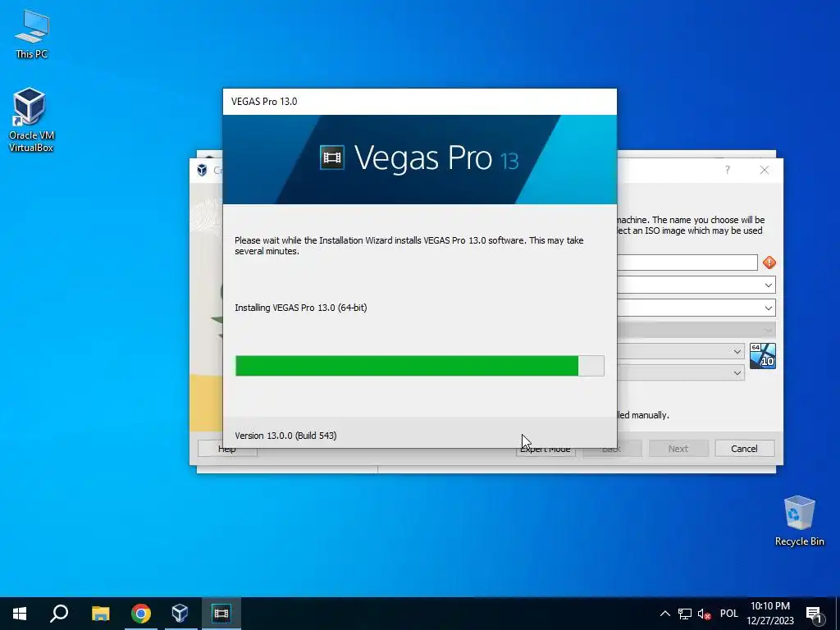Open the Windows Start menu
840x630 pixels.
tap(20, 614)
